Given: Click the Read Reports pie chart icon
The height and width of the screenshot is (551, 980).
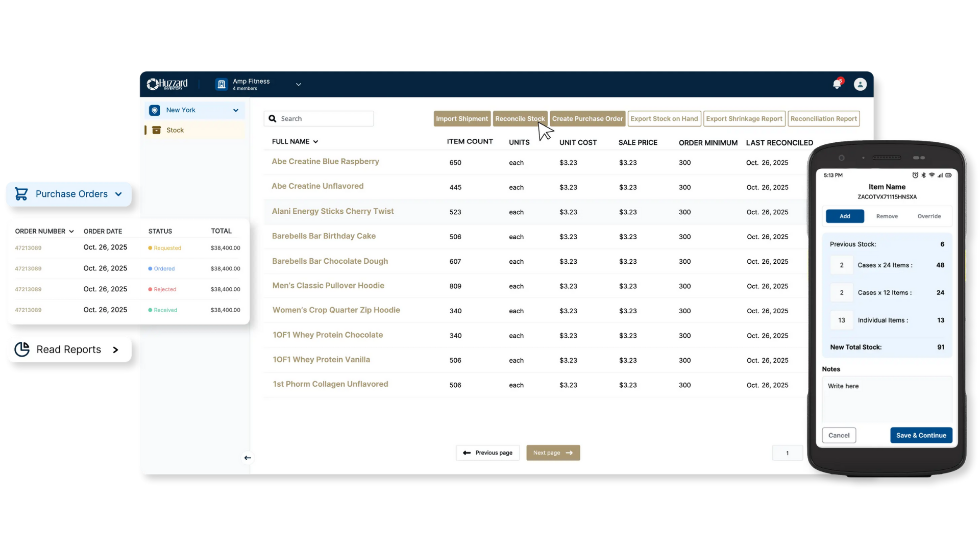Looking at the screenshot, I should (x=22, y=349).
